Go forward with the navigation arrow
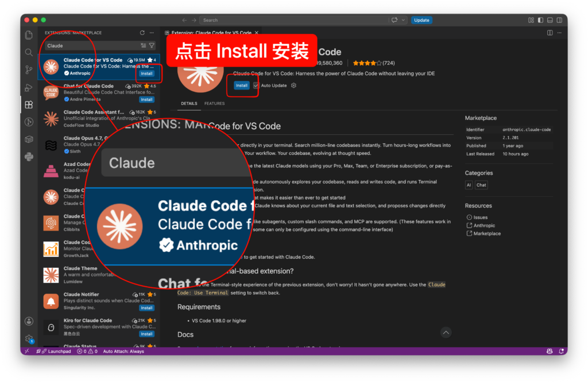Image resolution: width=588 pixels, height=382 pixels. pyautogui.click(x=194, y=20)
